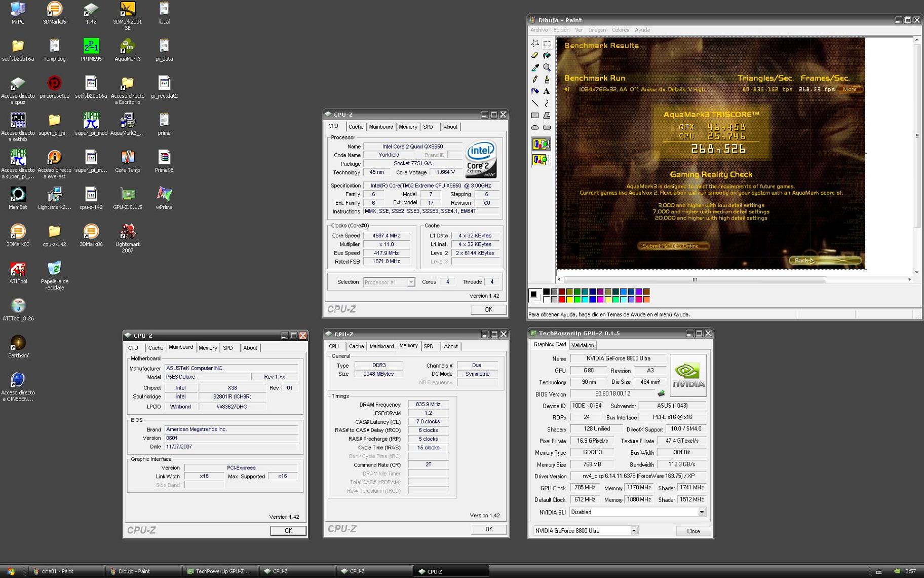Pick the yellow color swatch in palette
Image resolution: width=924 pixels, height=578 pixels.
point(569,300)
